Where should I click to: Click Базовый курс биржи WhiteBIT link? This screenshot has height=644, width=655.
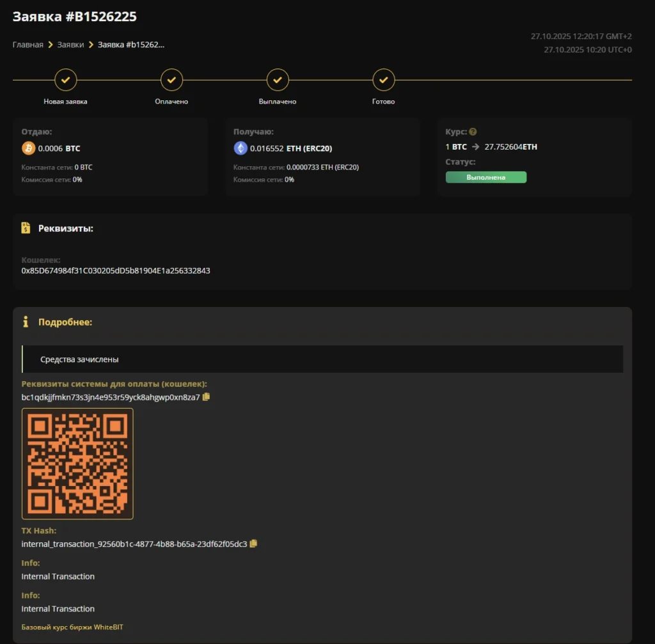72,627
